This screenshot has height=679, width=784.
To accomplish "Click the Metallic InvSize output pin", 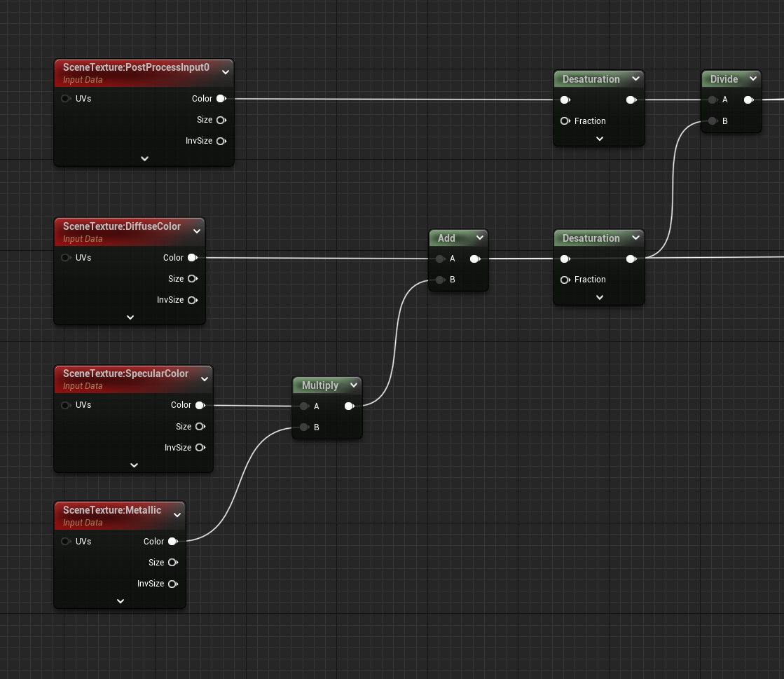I will click(174, 584).
